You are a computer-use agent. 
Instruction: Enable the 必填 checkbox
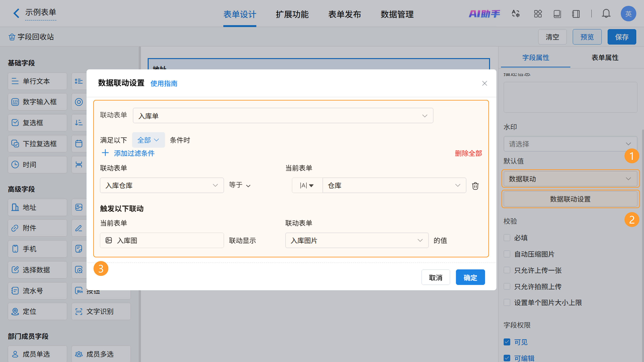(507, 237)
